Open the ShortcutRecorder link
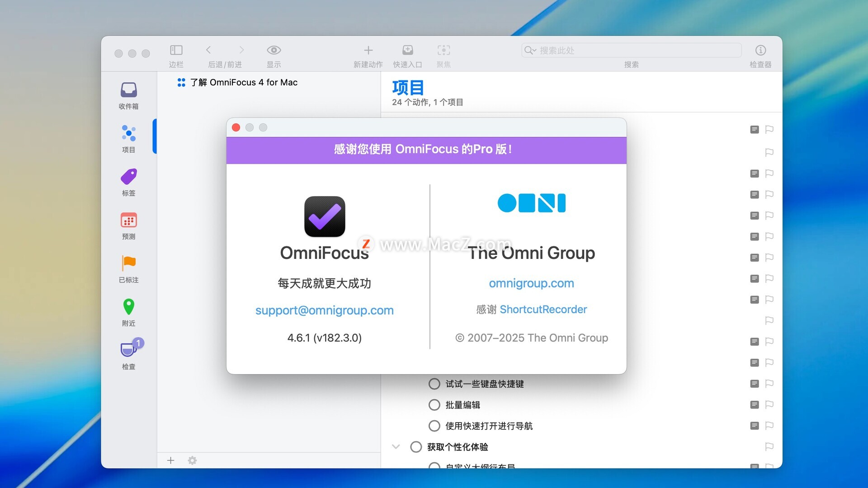The height and width of the screenshot is (488, 868). tap(543, 310)
